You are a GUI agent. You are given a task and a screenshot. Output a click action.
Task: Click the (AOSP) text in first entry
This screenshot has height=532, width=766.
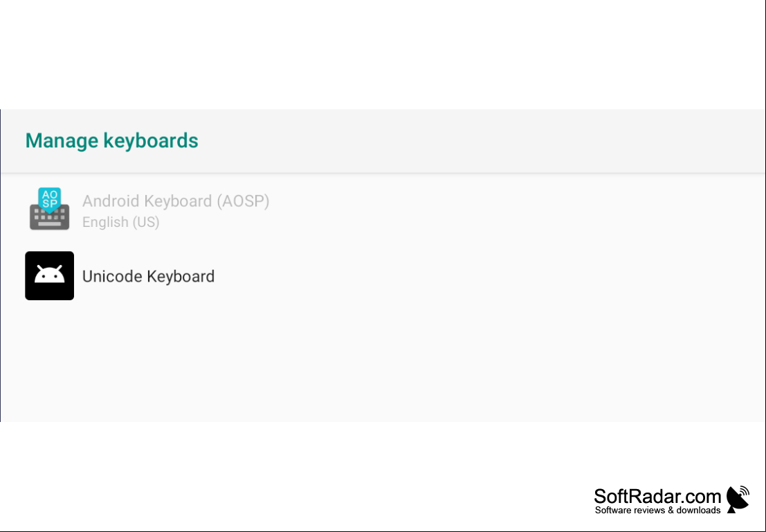[x=243, y=201]
